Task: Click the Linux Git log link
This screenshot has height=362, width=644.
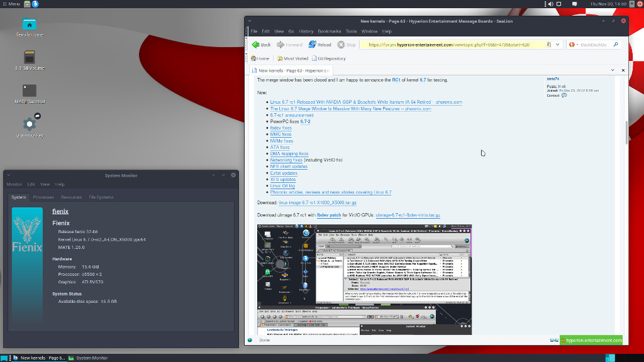Action: point(282,186)
